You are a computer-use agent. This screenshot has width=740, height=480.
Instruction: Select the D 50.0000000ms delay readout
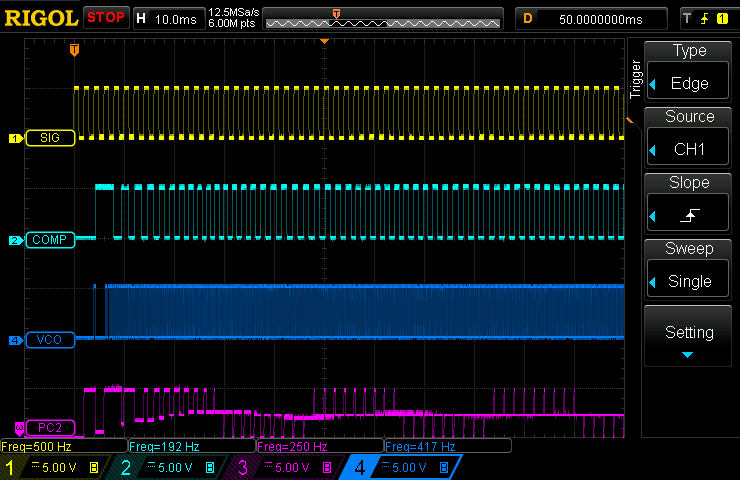point(594,18)
